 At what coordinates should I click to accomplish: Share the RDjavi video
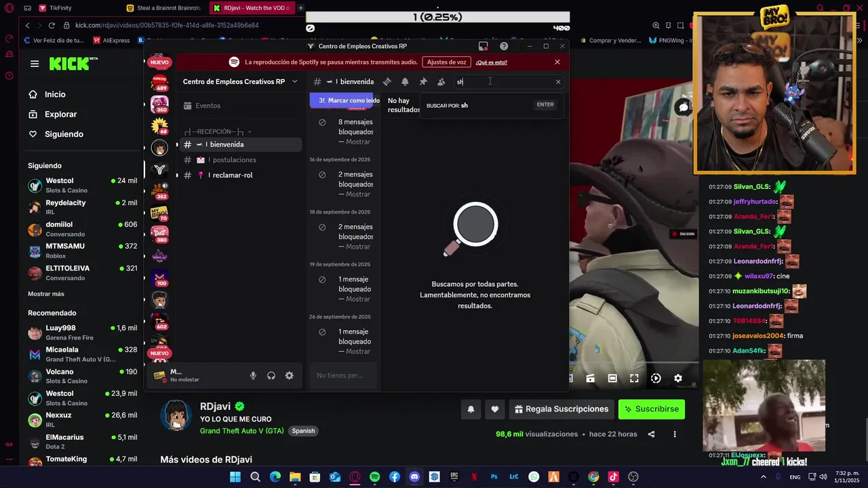(x=651, y=434)
